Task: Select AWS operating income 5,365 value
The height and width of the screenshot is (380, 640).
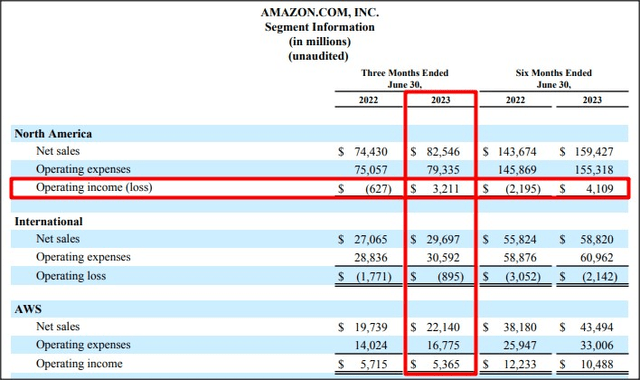Action: point(446,364)
